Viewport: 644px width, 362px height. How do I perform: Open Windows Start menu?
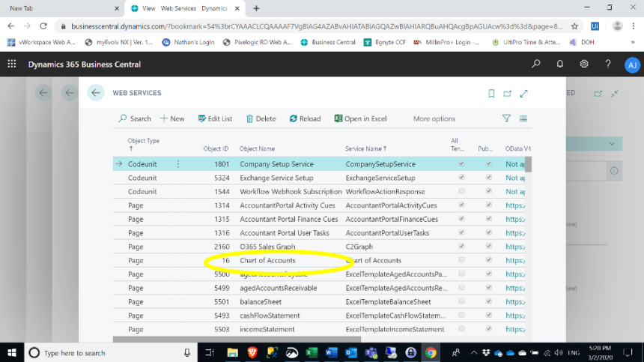12,352
